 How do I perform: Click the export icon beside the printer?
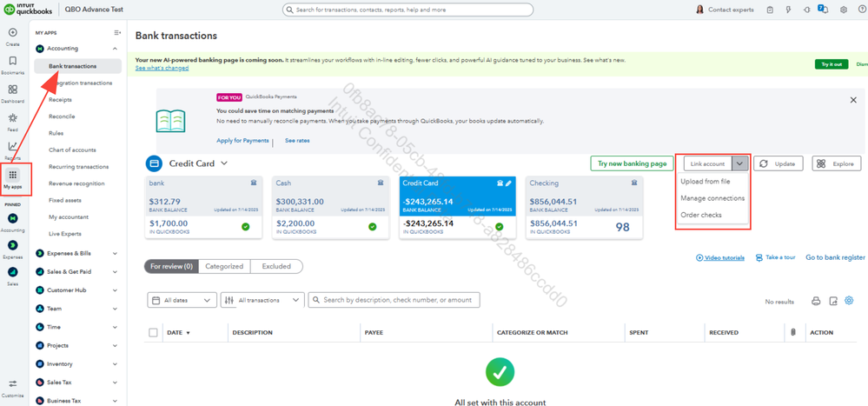[832, 302]
